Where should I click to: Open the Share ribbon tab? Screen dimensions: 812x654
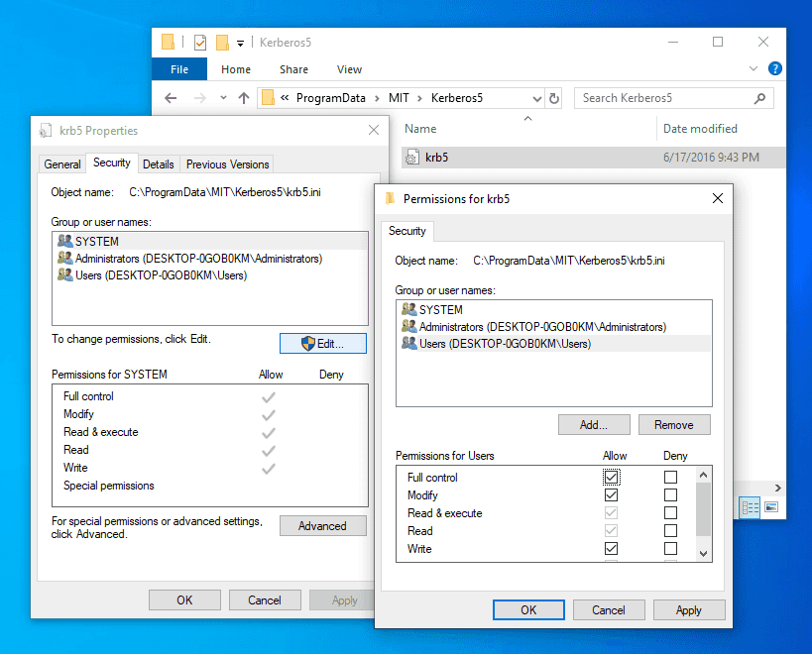(x=293, y=69)
